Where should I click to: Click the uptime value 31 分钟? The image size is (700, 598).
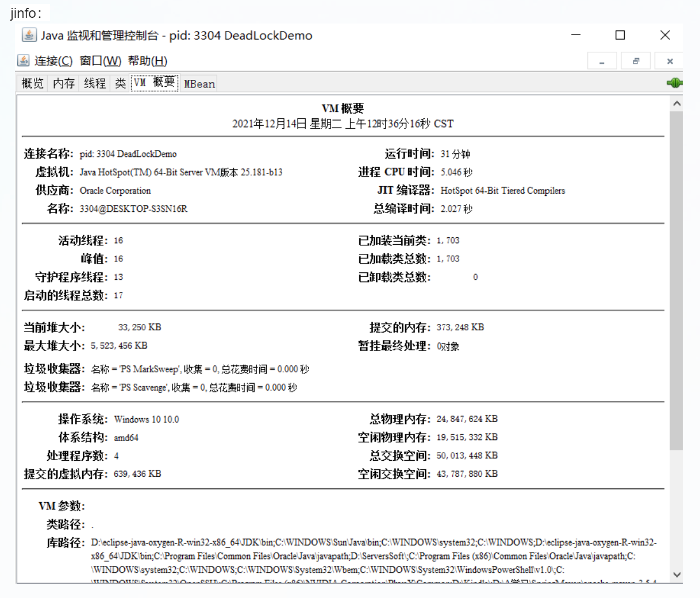455,154
